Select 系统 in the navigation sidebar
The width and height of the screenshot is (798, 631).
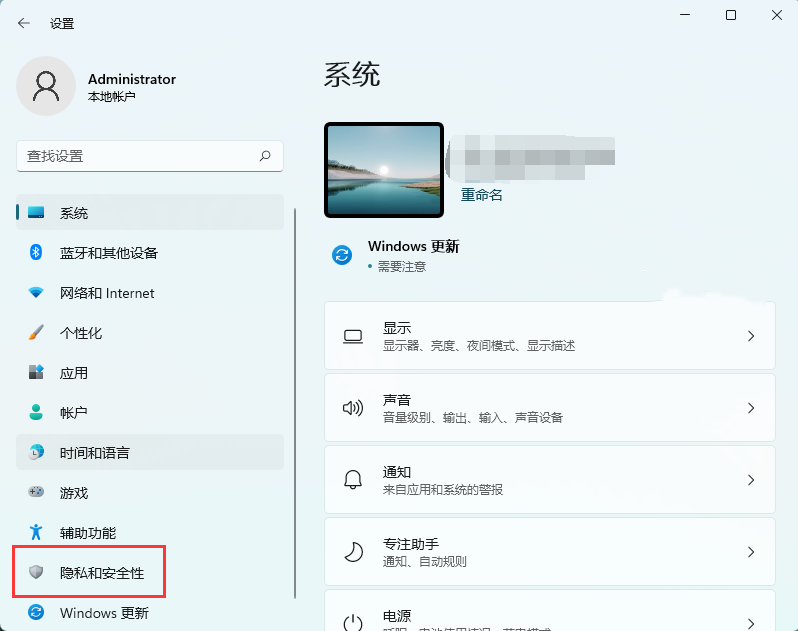[x=74, y=213]
